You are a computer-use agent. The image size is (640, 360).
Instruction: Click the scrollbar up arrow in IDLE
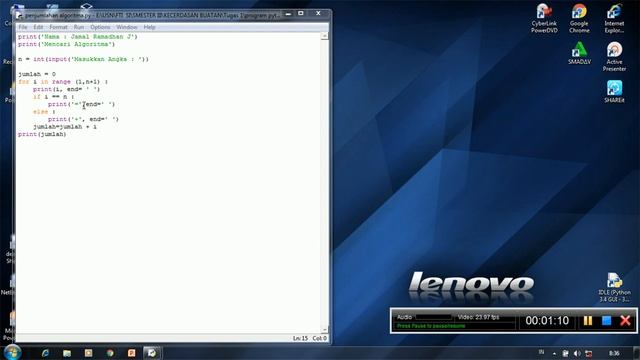(324, 36)
